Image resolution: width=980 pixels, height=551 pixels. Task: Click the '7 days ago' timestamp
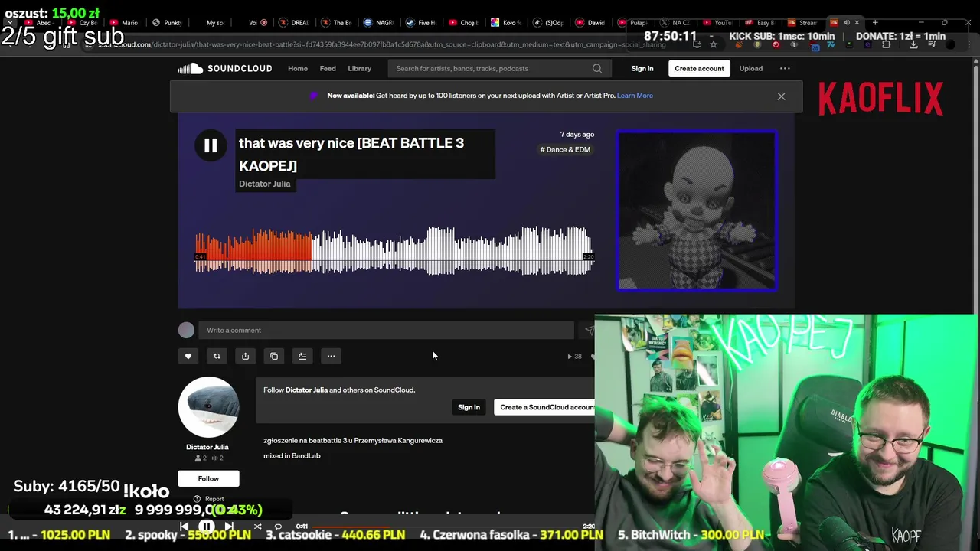tap(577, 134)
